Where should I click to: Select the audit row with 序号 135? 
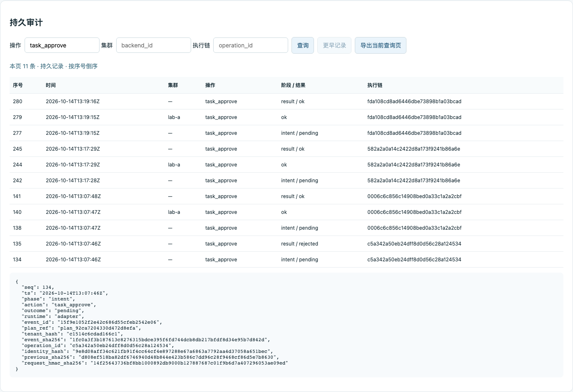point(286,244)
